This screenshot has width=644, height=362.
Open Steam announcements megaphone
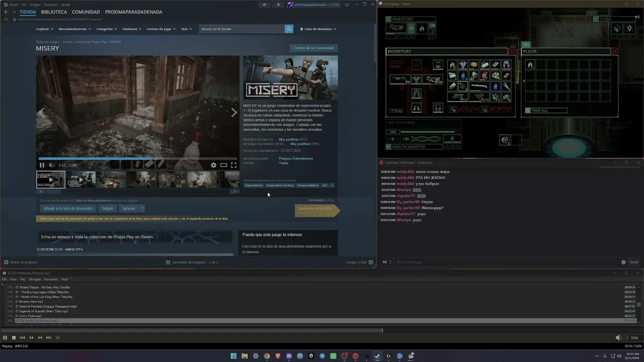tap(264, 5)
